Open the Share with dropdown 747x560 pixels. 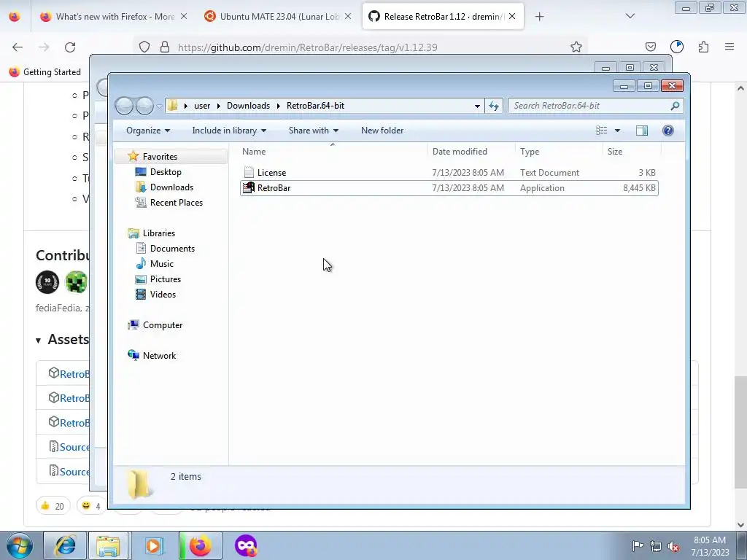314,131
